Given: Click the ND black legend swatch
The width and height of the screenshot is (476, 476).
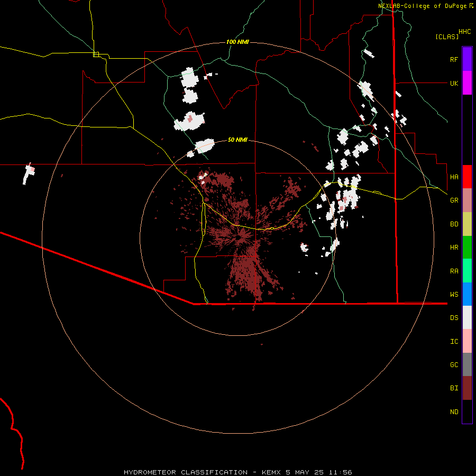Looking at the screenshot, I should [467, 411].
